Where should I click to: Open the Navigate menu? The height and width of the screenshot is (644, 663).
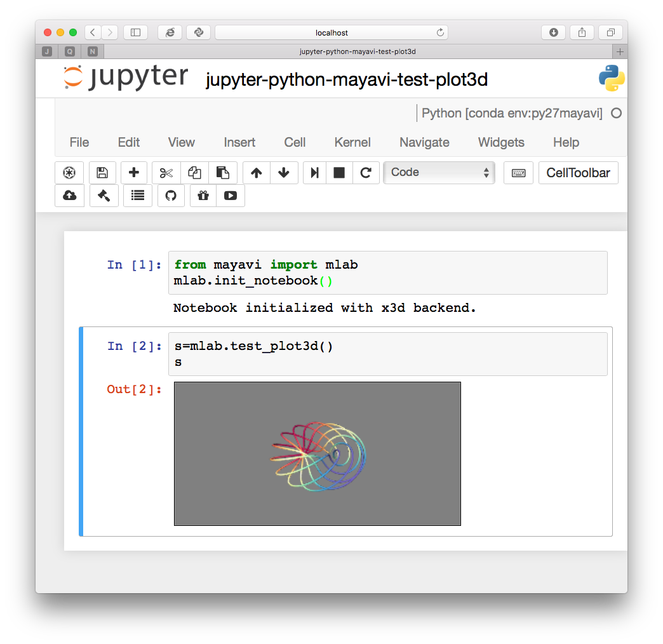click(424, 142)
